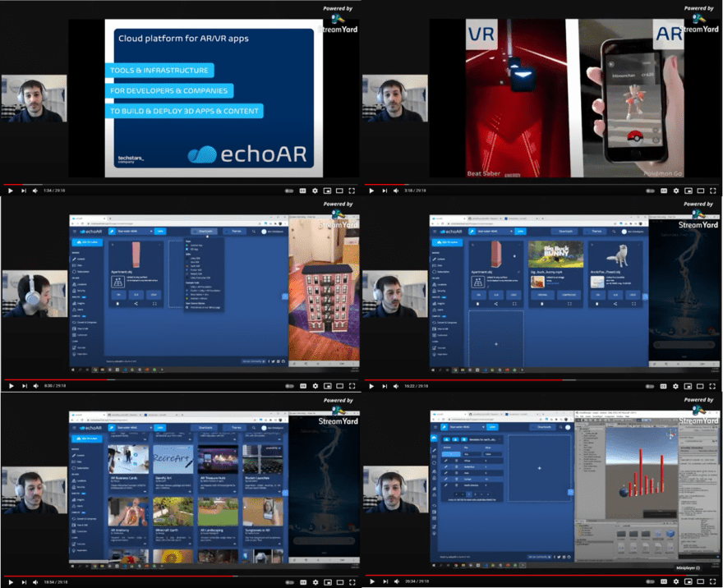
Task: Toggle autoplay in the 16:22 player
Action: pyautogui.click(x=650, y=386)
